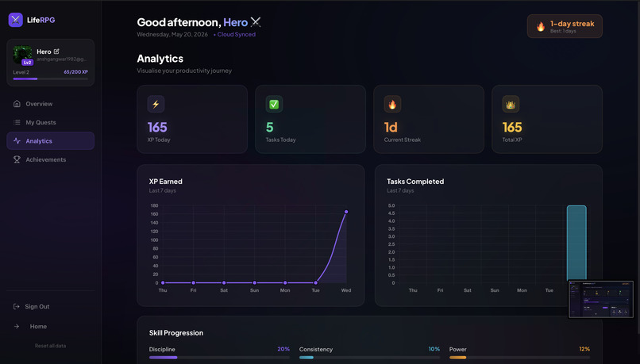Click the crossed swords icon after the greeting
The image size is (640, 364).
(256, 22)
